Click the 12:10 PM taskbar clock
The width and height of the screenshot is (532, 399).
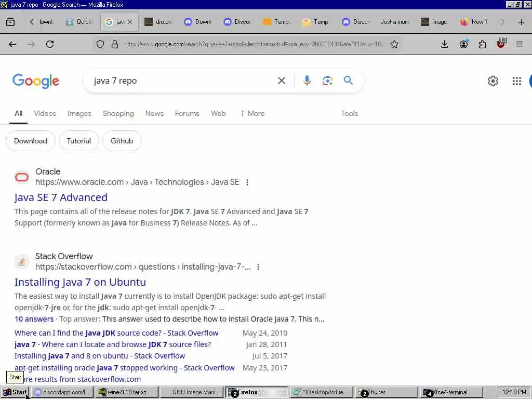(514, 393)
